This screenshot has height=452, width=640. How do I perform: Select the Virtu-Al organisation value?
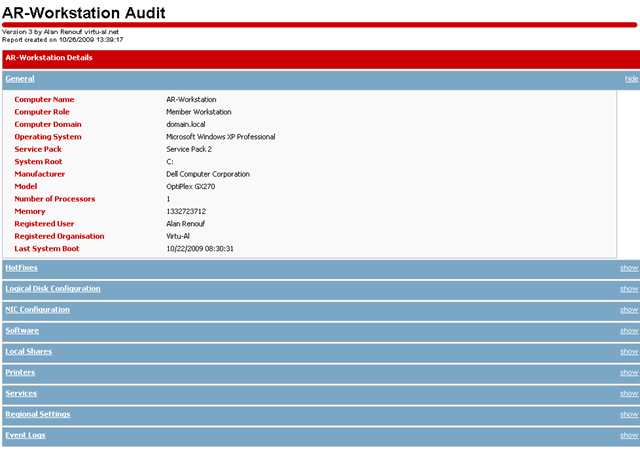[x=178, y=236]
